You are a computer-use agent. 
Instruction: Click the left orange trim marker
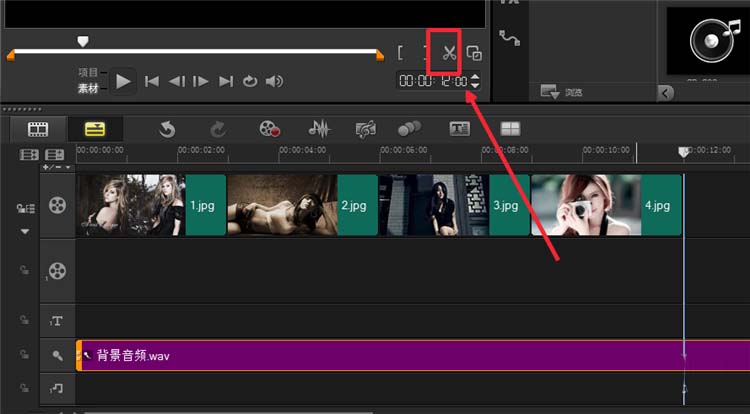click(11, 55)
